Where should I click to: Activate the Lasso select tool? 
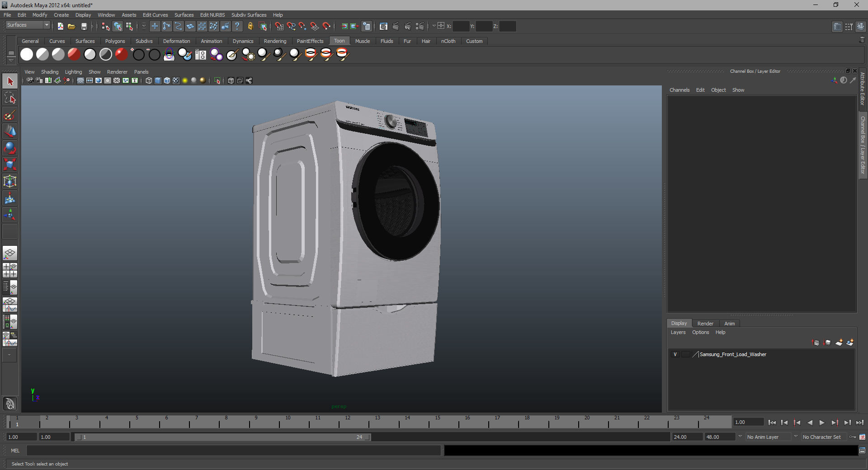tap(10, 98)
